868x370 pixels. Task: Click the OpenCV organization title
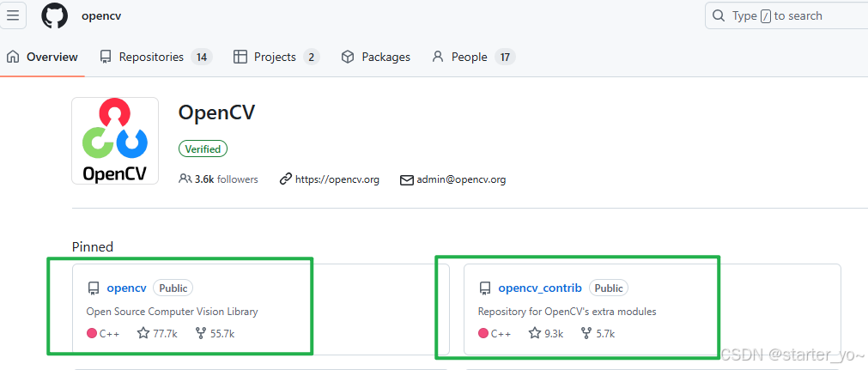click(x=216, y=113)
